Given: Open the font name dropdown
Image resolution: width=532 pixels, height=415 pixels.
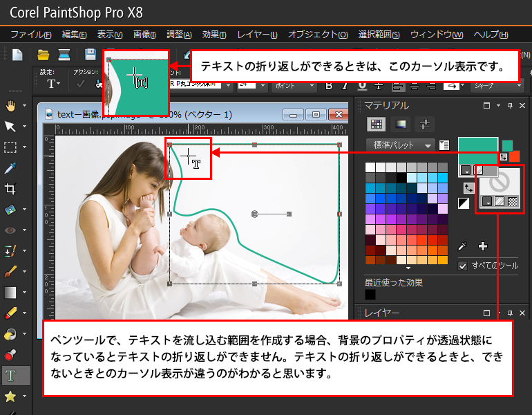Looking at the screenshot, I should (x=228, y=86).
